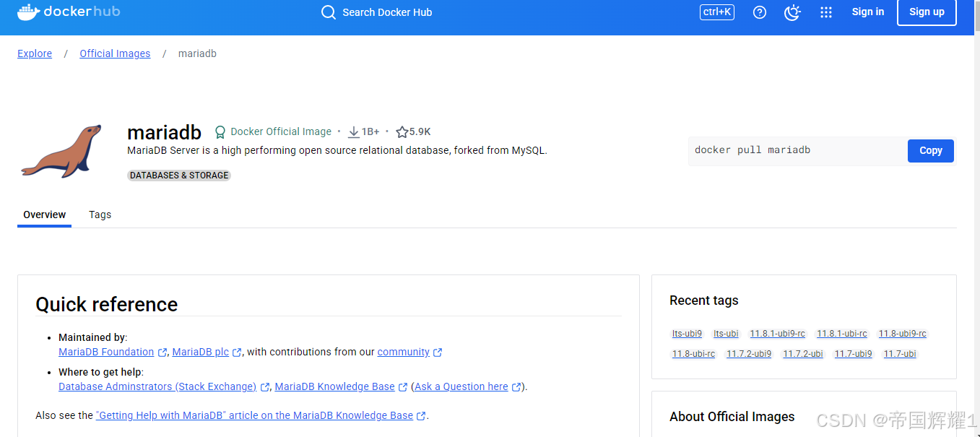The height and width of the screenshot is (437, 980).
Task: Click the About Official Images heading
Action: tap(732, 417)
